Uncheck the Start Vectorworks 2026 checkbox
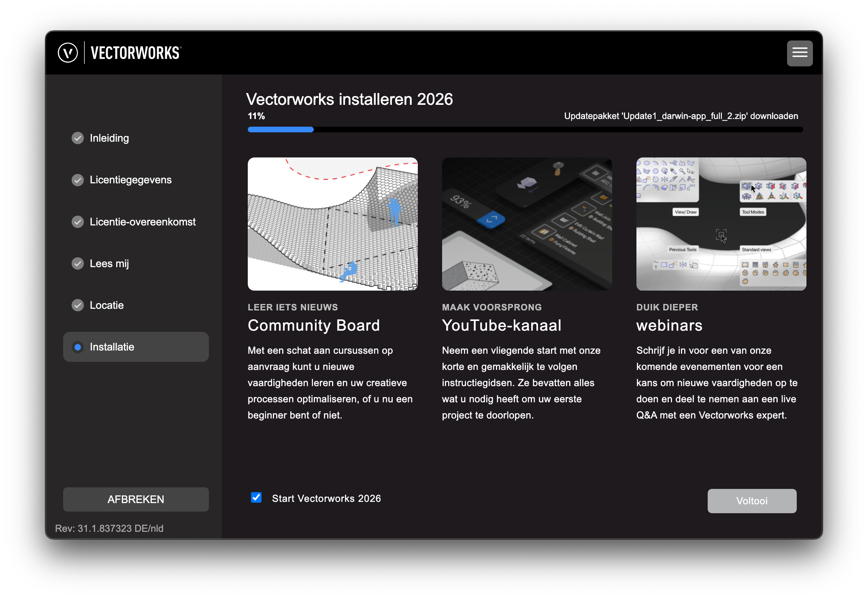868x599 pixels. coord(256,497)
